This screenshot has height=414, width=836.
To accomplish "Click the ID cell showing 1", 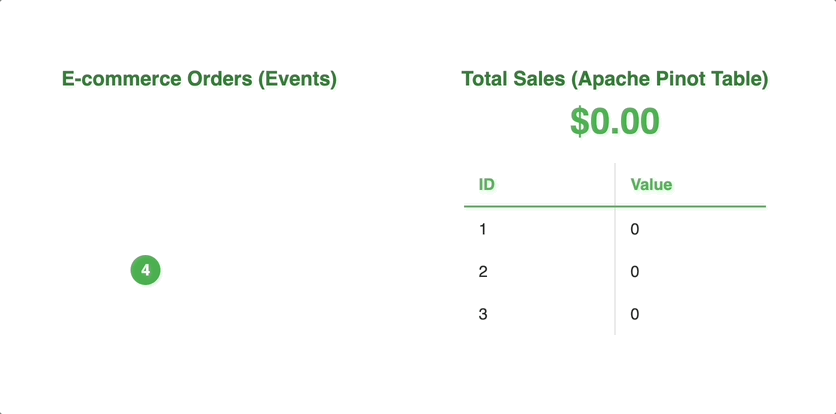I will point(483,230).
